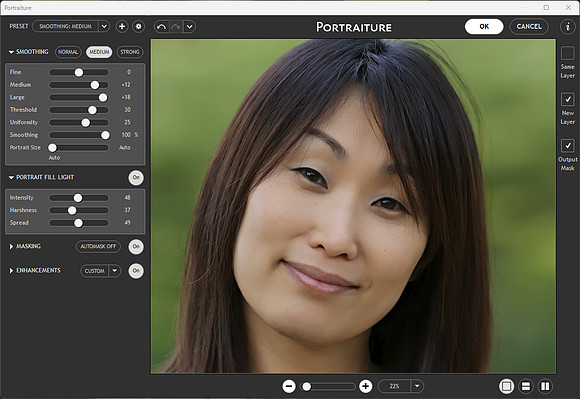Click the Custom enhancements preset button
Viewport: 580px width, 399px height.
click(95, 271)
